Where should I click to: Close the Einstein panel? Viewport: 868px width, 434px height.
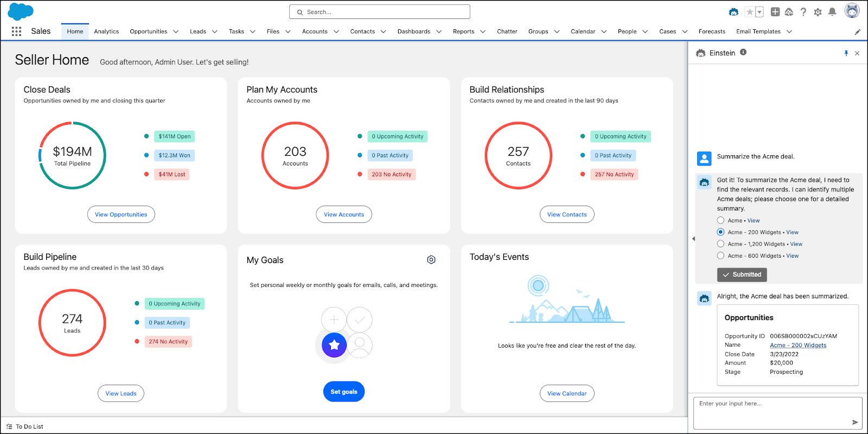click(857, 53)
